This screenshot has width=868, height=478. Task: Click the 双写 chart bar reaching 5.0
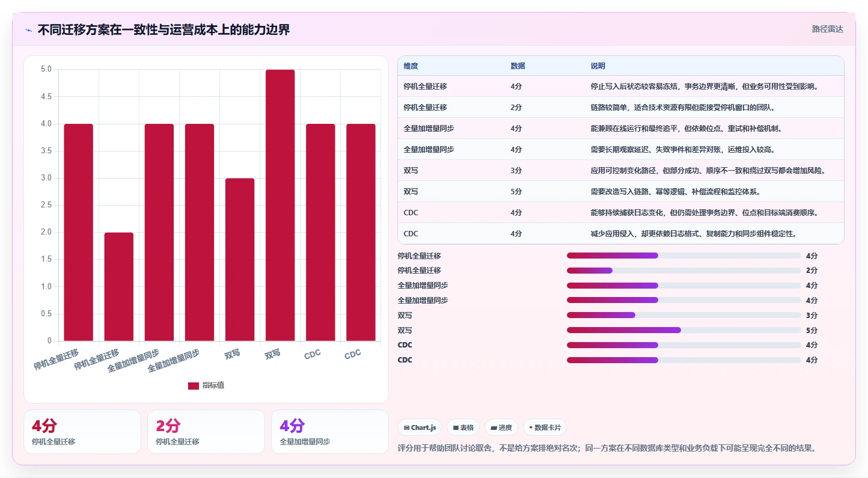(x=280, y=205)
